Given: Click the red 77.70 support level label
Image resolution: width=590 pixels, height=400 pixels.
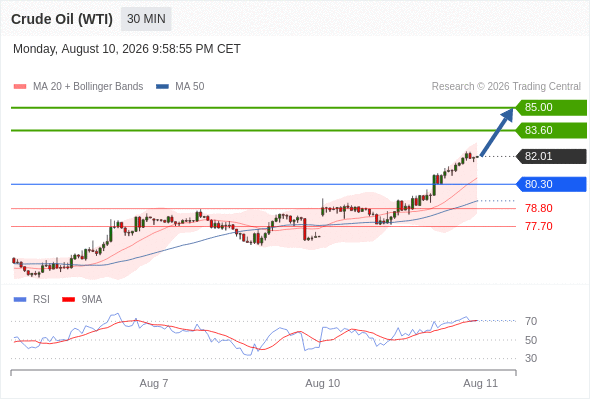Looking at the screenshot, I should click(x=539, y=226).
